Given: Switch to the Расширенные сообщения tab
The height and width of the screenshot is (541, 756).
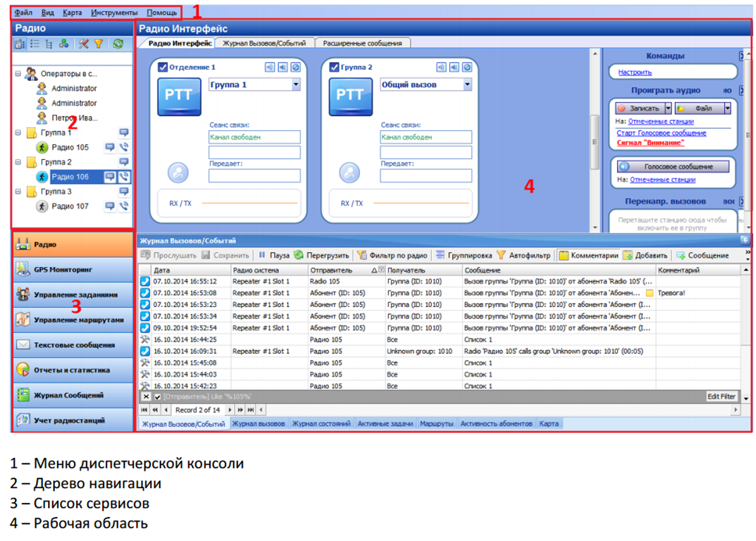Looking at the screenshot, I should pos(362,43).
